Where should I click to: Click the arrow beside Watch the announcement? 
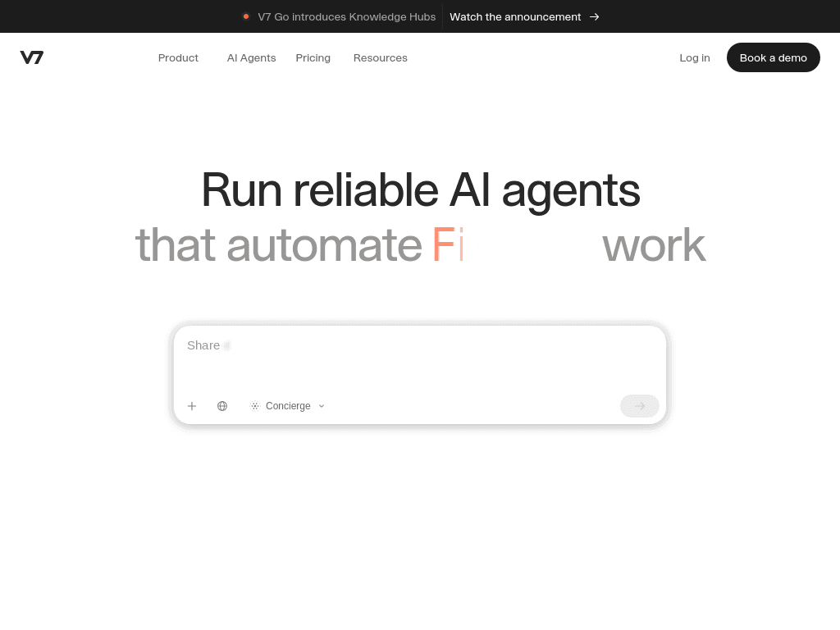point(595,16)
